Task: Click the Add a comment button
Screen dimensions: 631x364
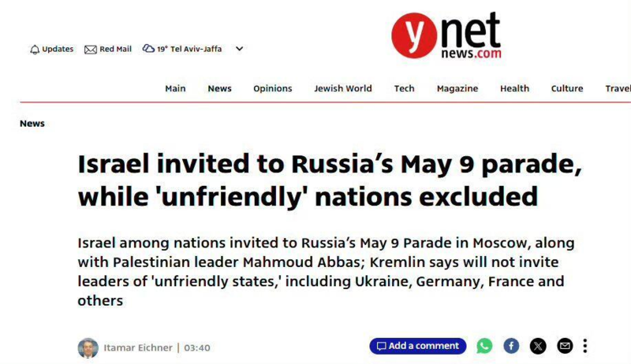Action: (418, 346)
